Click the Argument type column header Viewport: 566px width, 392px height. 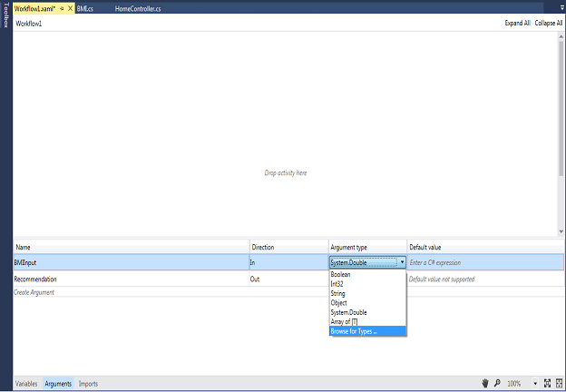367,247
